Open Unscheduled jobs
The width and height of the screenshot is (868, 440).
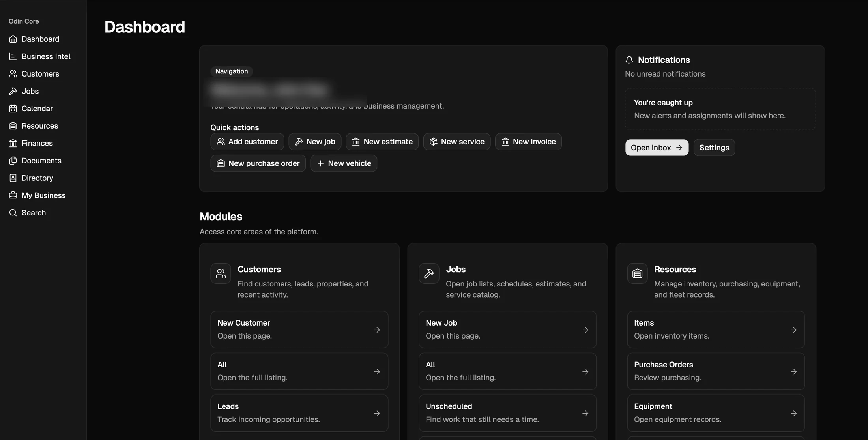pos(508,413)
